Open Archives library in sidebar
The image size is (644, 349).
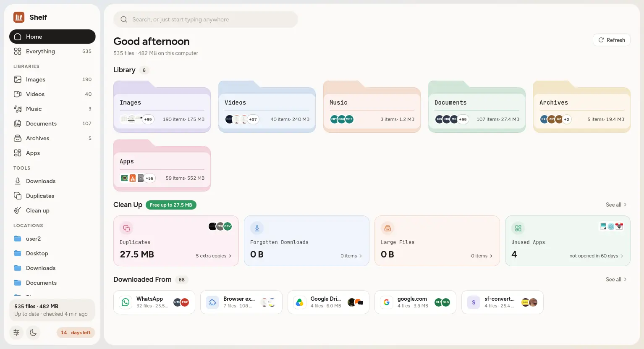pyautogui.click(x=52, y=138)
